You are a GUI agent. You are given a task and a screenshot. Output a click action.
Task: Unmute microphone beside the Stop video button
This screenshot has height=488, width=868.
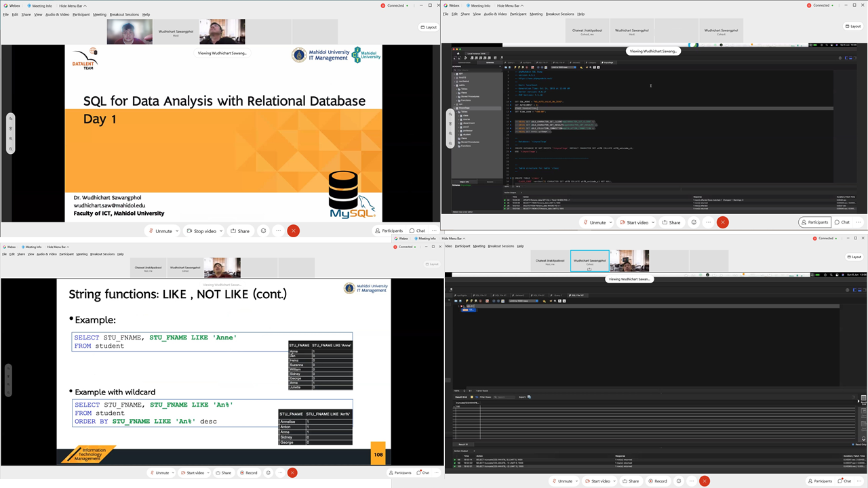pyautogui.click(x=160, y=231)
